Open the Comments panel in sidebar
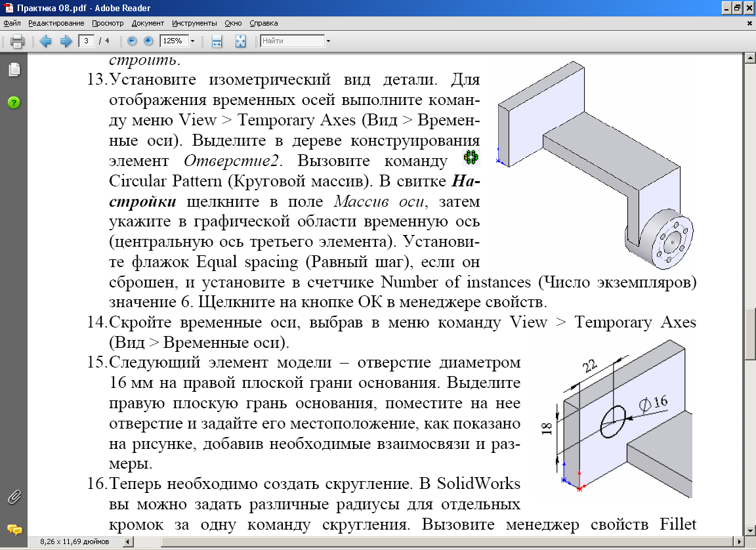The image size is (756, 550). pyautogui.click(x=14, y=529)
